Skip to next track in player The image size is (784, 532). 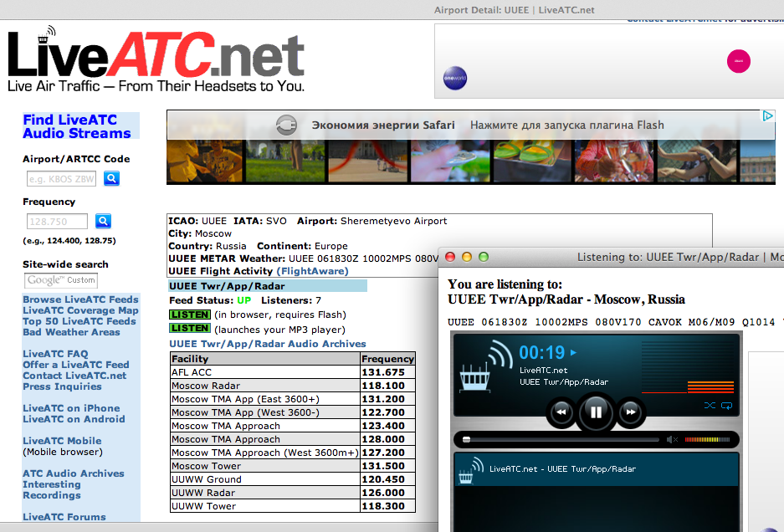[x=631, y=412]
